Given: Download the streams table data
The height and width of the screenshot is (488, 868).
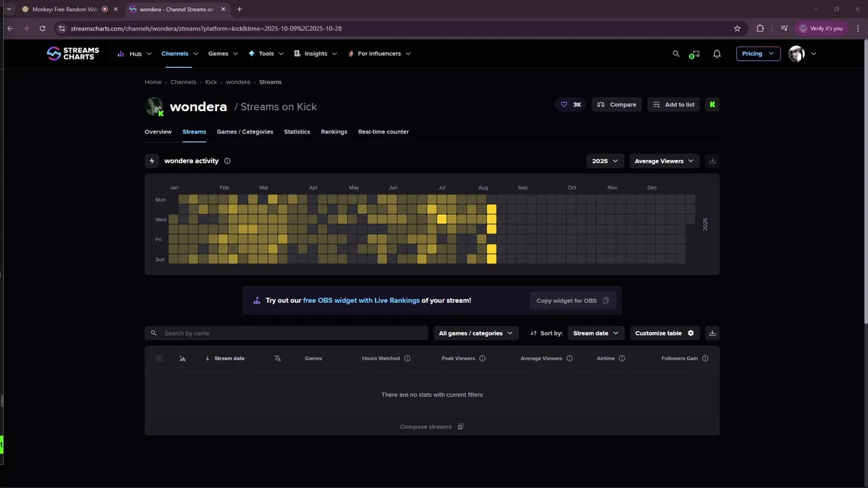Looking at the screenshot, I should pos(712,333).
